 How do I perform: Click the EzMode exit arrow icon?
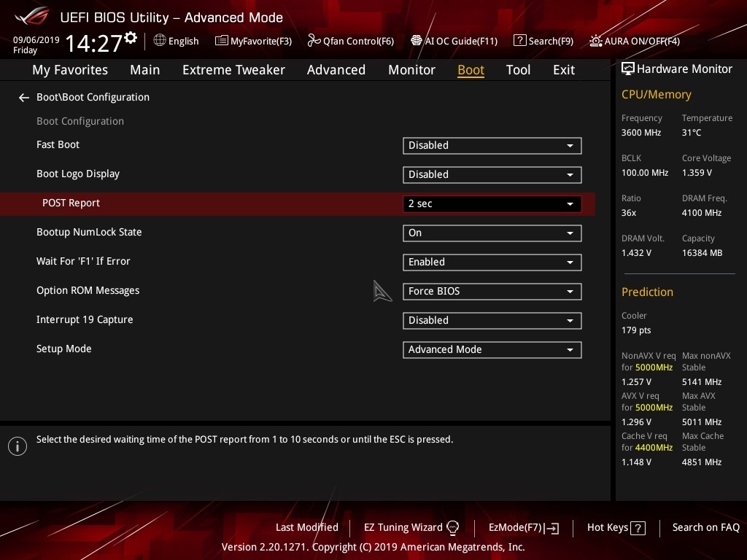551,528
